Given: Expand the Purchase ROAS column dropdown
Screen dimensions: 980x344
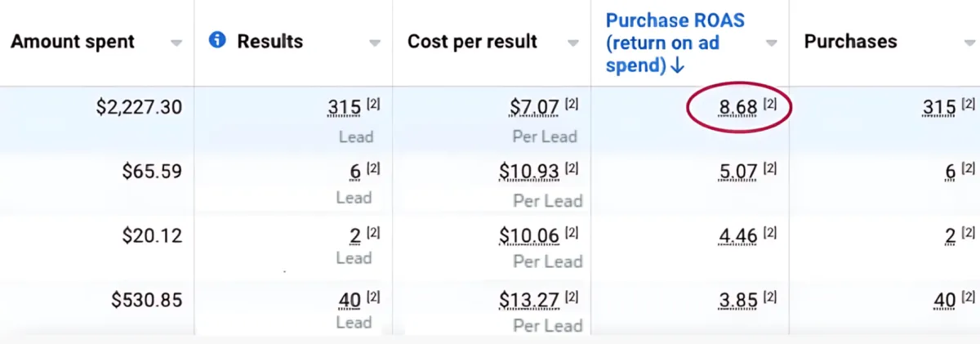Looking at the screenshot, I should point(771,43).
